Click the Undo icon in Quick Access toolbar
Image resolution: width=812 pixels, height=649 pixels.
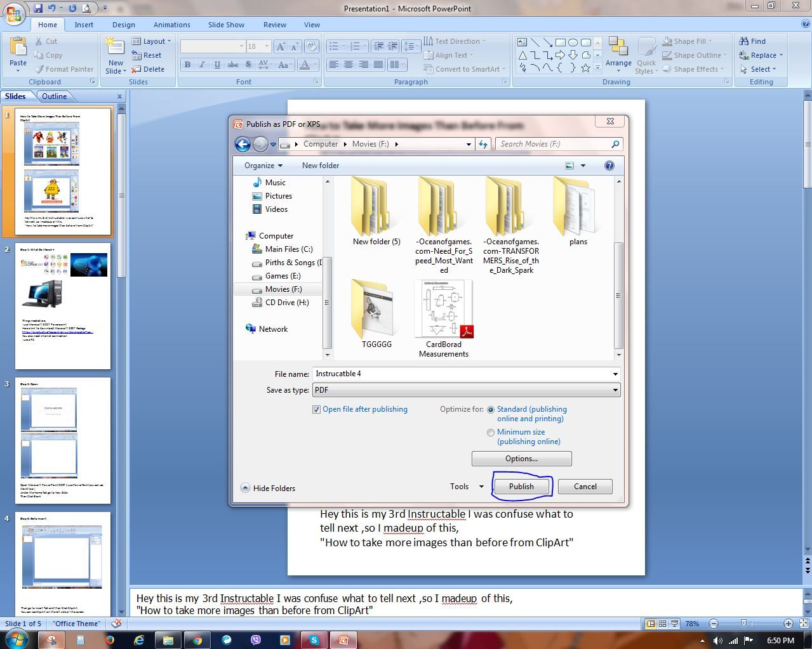[x=53, y=8]
